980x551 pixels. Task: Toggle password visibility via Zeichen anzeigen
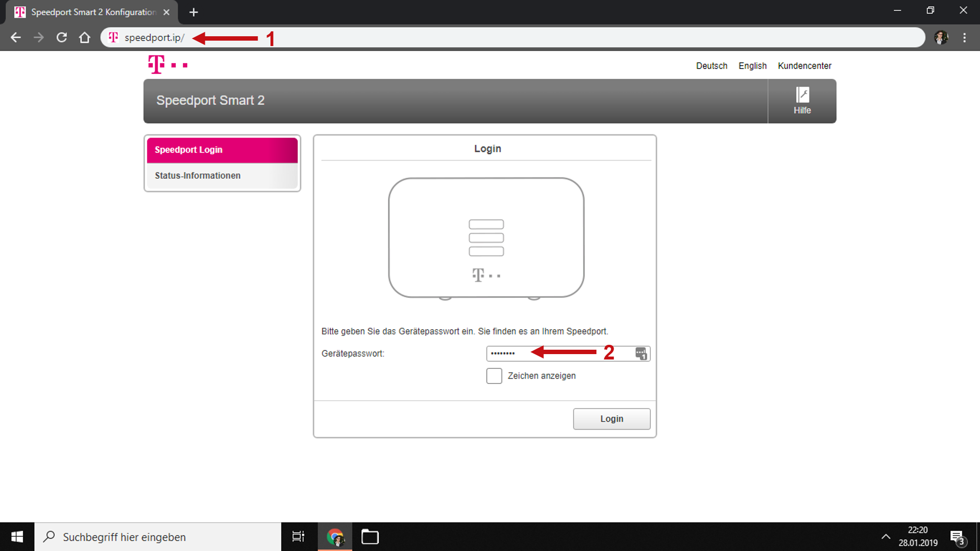(494, 376)
